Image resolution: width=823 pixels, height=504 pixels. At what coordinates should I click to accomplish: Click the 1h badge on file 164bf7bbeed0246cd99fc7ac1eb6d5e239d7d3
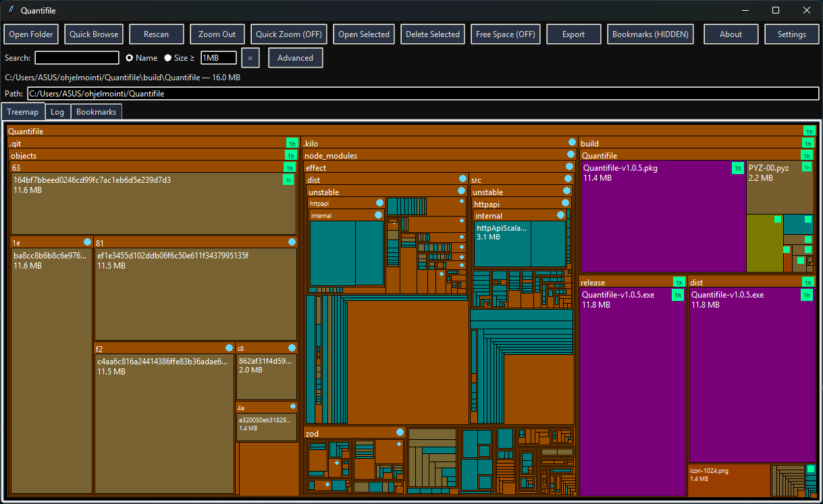[x=288, y=179]
